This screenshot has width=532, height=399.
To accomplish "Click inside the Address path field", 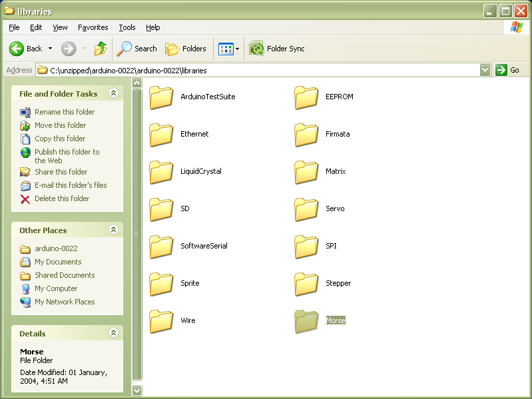I will pos(258,70).
